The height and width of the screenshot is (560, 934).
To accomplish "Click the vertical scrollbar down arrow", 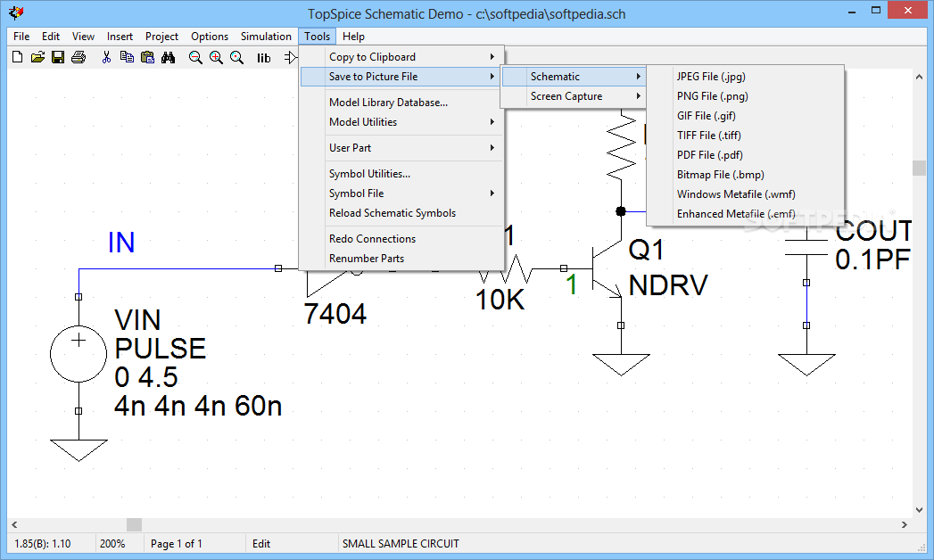I will click(x=919, y=510).
